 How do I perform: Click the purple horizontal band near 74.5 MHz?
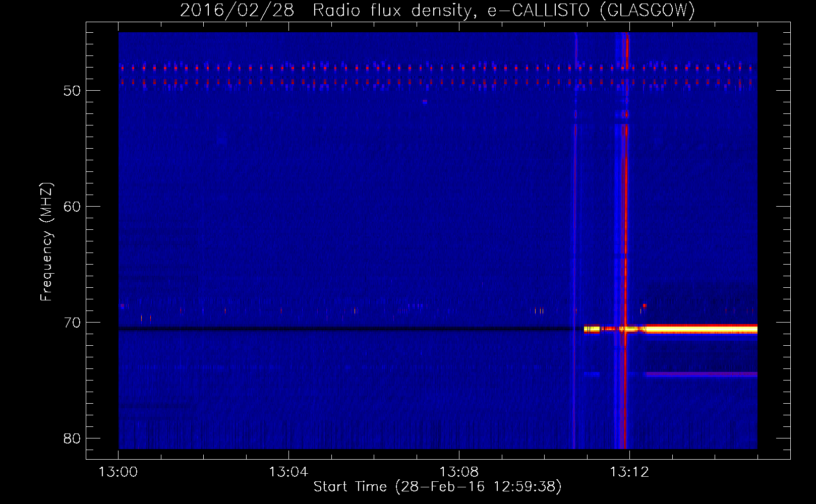click(701, 374)
